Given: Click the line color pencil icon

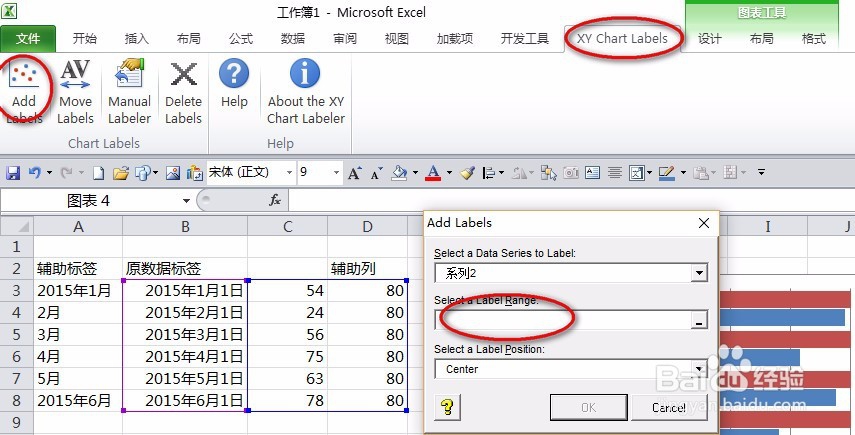Looking at the screenshot, I should coord(667,173).
